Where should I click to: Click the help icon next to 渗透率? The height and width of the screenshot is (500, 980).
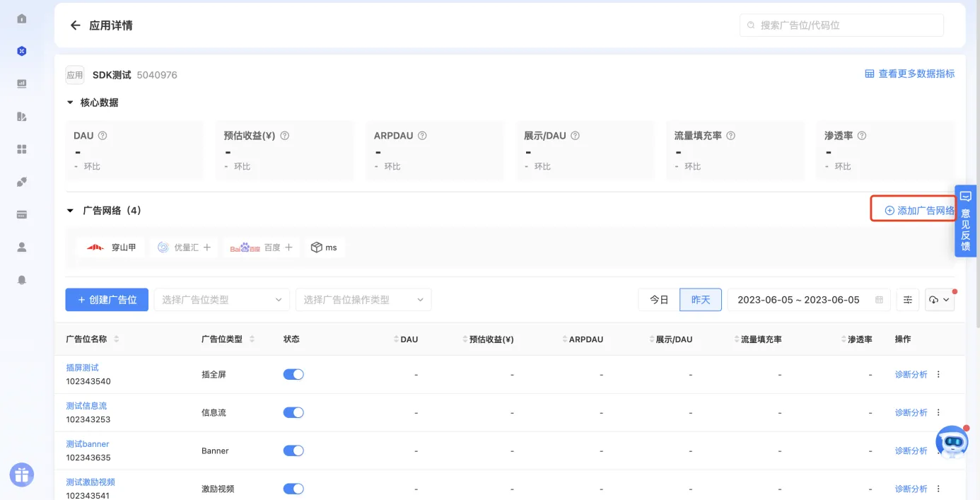point(862,136)
